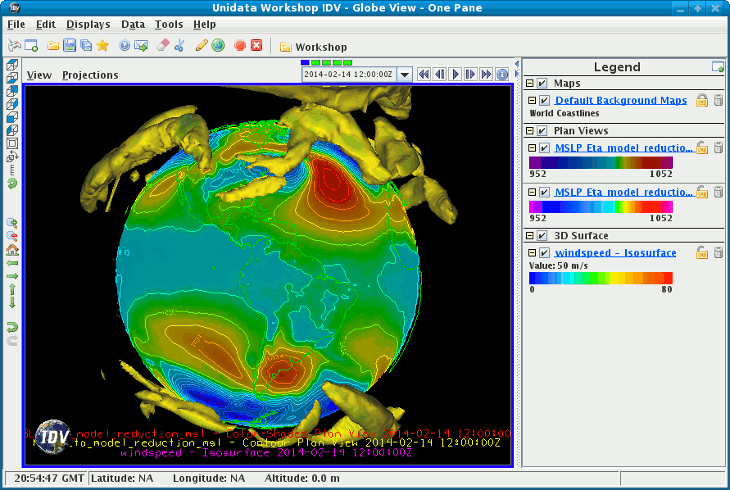Delete windspeed Isosurface using its trash icon
730x490 pixels.
click(717, 253)
